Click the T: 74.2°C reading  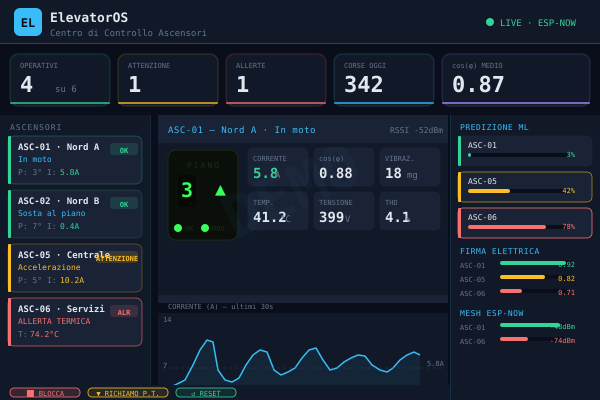38,334
